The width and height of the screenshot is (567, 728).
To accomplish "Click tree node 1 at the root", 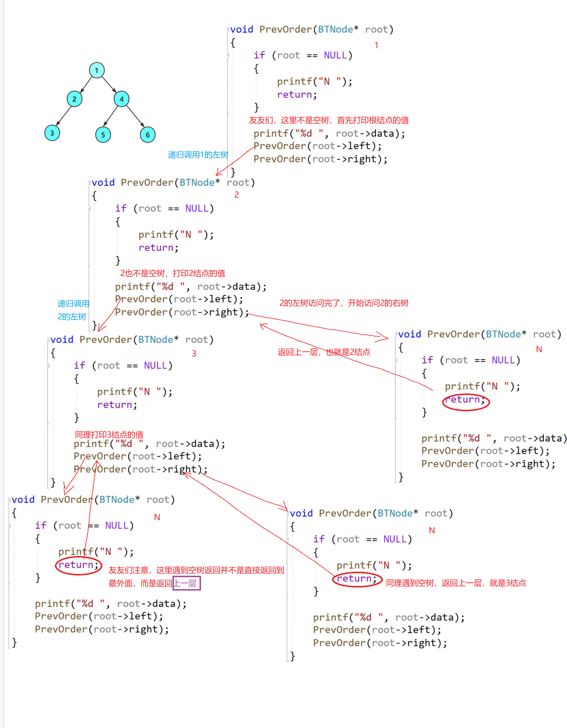I will click(x=97, y=70).
